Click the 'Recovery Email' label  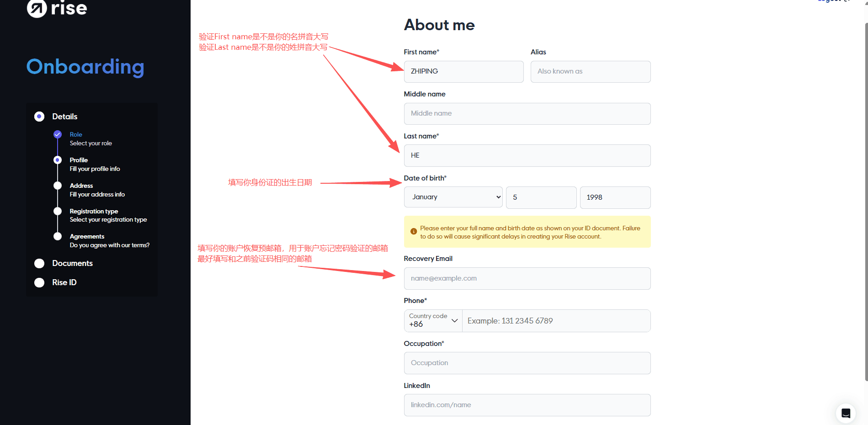tap(428, 259)
